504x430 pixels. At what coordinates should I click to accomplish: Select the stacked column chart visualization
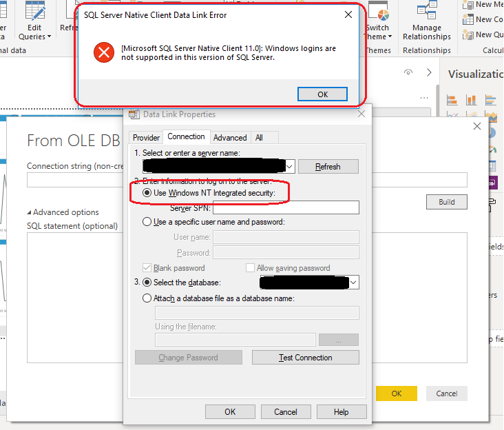point(472,100)
